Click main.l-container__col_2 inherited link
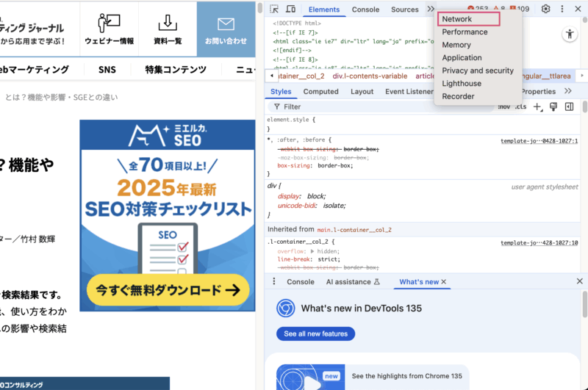588x390 pixels. point(354,230)
